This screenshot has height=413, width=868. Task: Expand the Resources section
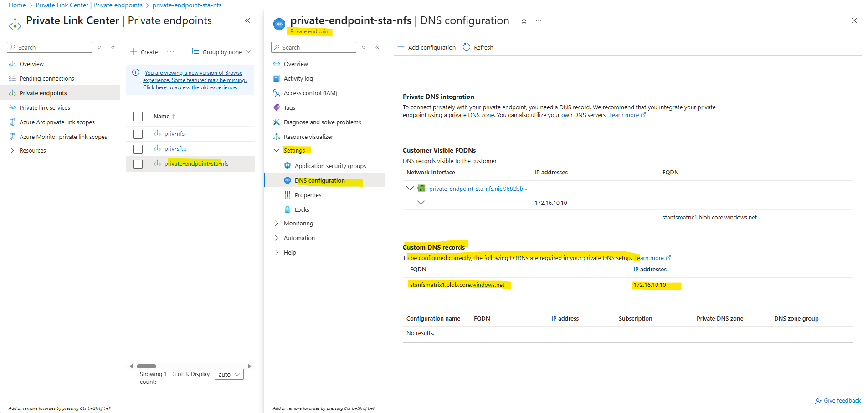click(x=12, y=150)
